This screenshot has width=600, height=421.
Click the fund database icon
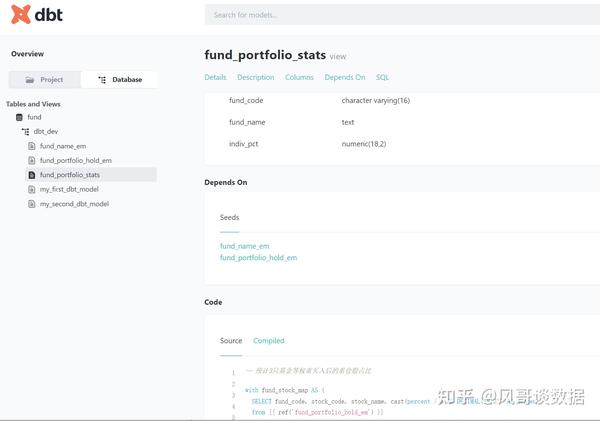coord(19,117)
